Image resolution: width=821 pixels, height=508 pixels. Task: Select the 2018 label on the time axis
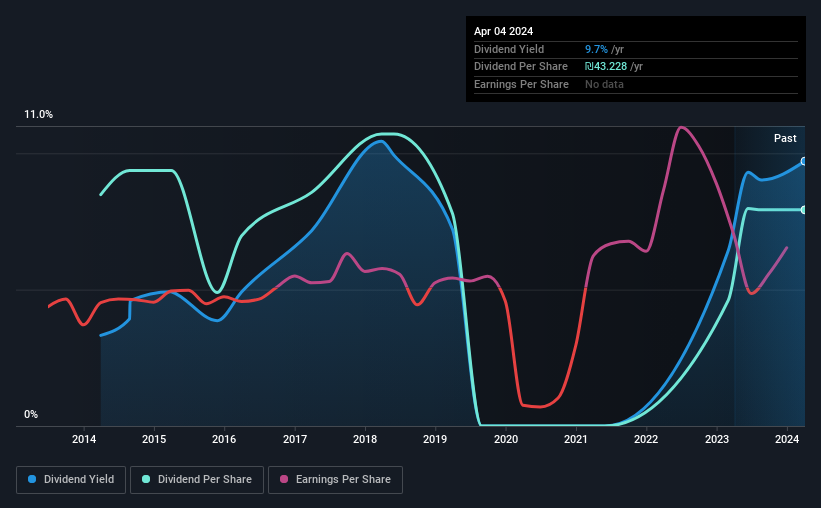tap(365, 439)
